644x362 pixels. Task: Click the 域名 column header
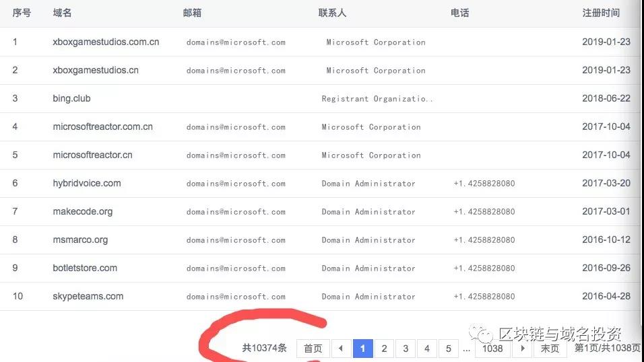62,13
